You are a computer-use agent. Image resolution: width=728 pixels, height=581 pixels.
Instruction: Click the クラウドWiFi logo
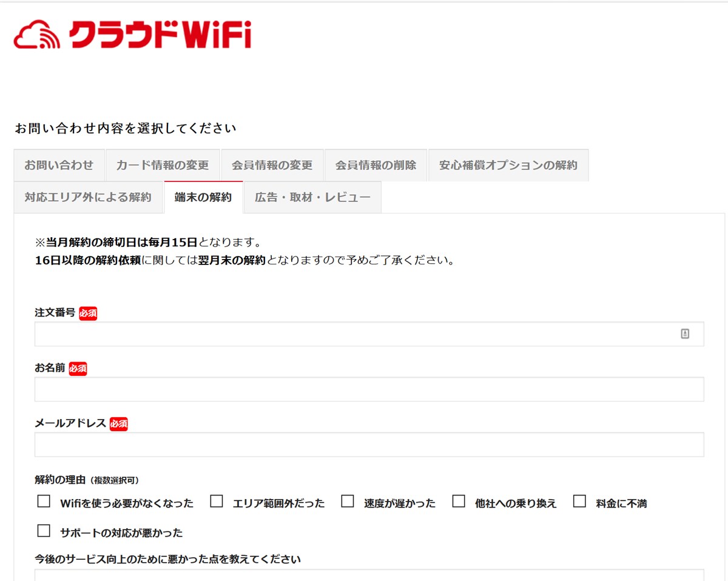[x=132, y=35]
